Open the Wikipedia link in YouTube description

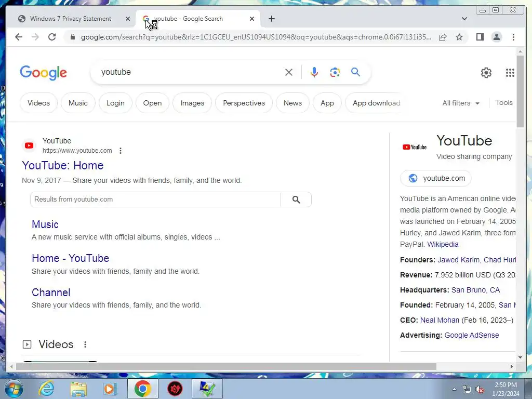[443, 244]
